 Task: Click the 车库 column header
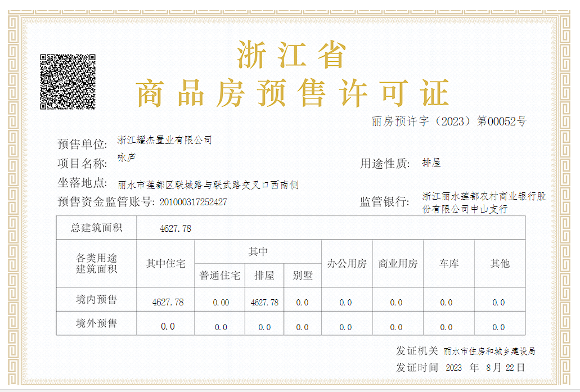tap(449, 263)
